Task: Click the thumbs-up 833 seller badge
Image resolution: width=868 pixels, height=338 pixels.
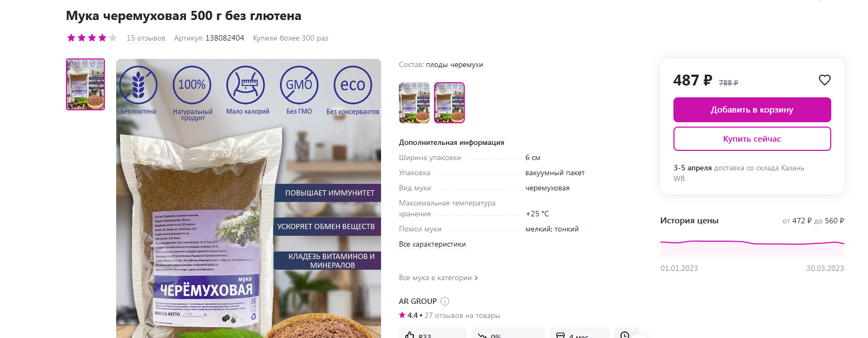Action: 432,333
